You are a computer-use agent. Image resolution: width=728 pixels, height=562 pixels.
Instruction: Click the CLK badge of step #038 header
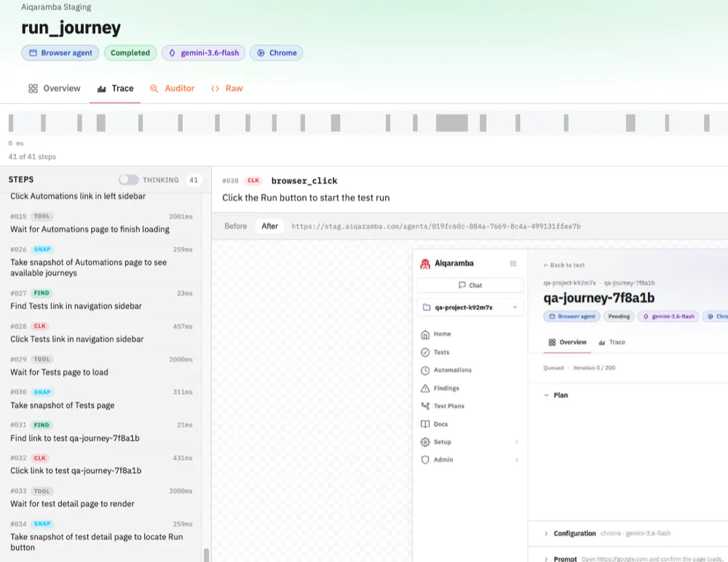click(x=253, y=181)
